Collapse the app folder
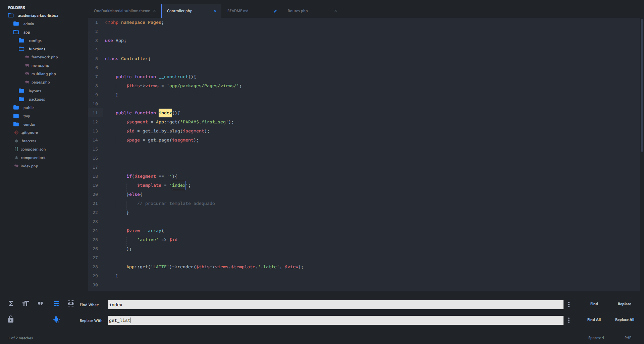Image resolution: width=644 pixels, height=344 pixels. [x=16, y=32]
